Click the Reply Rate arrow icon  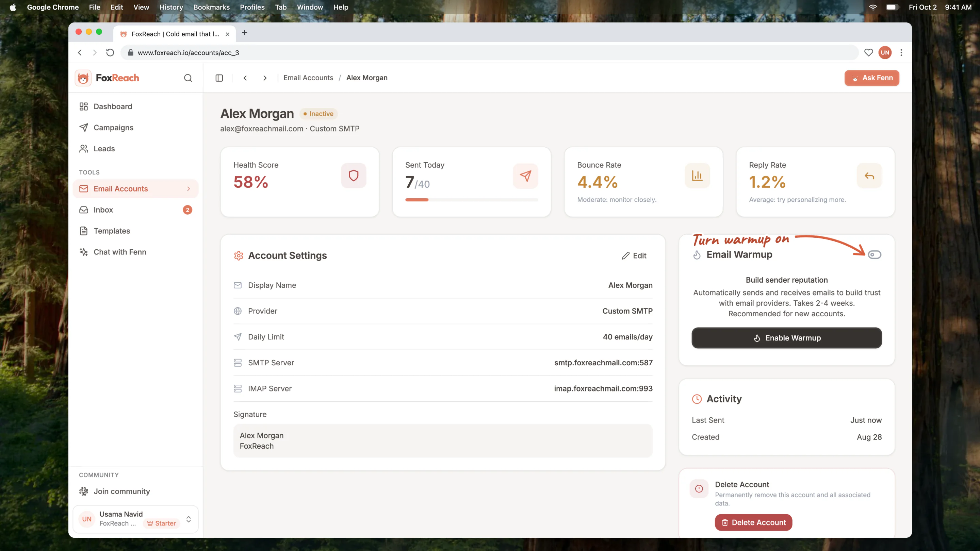869,176
